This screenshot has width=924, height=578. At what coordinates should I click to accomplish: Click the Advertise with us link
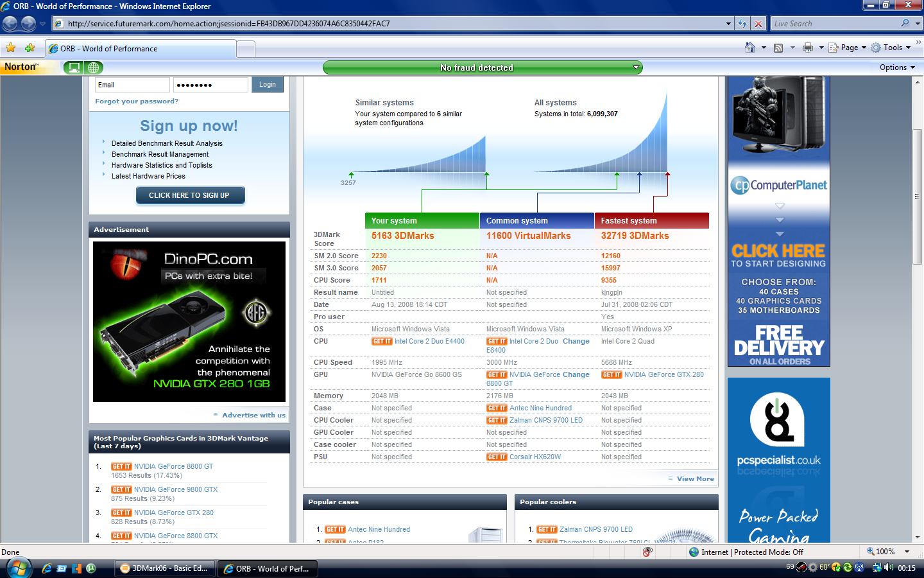pos(253,416)
